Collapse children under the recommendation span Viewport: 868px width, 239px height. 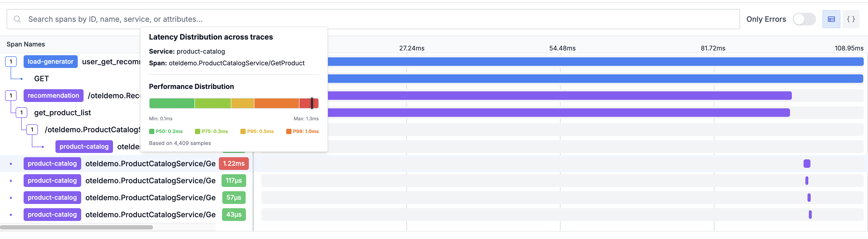click(x=11, y=95)
